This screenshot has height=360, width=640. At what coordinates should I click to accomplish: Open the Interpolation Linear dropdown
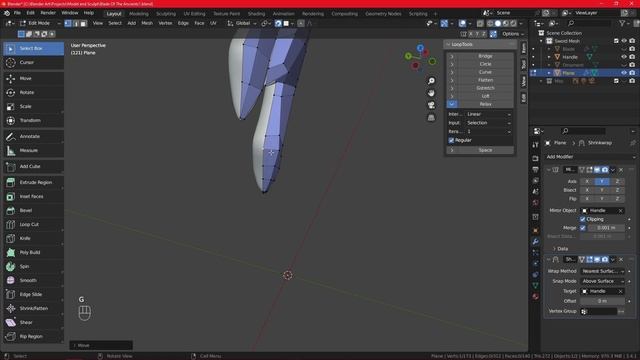pyautogui.click(x=489, y=114)
